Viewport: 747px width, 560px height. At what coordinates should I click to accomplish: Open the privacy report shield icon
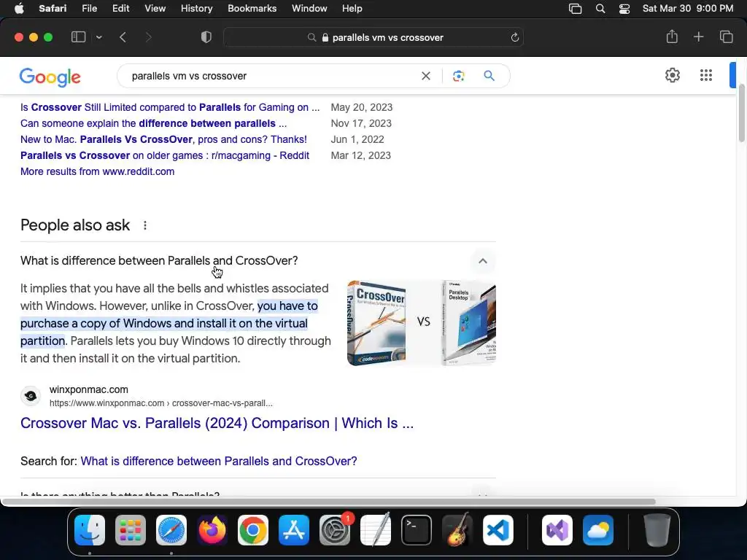206,37
